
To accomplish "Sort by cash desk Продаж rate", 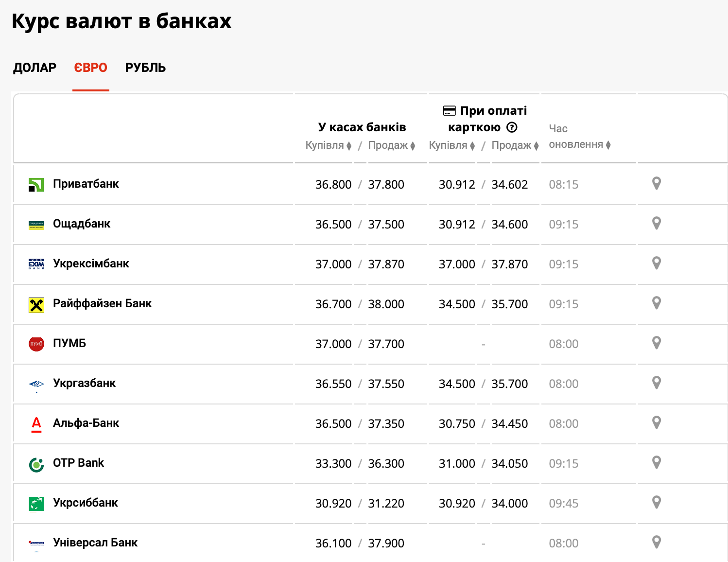I will [x=391, y=145].
